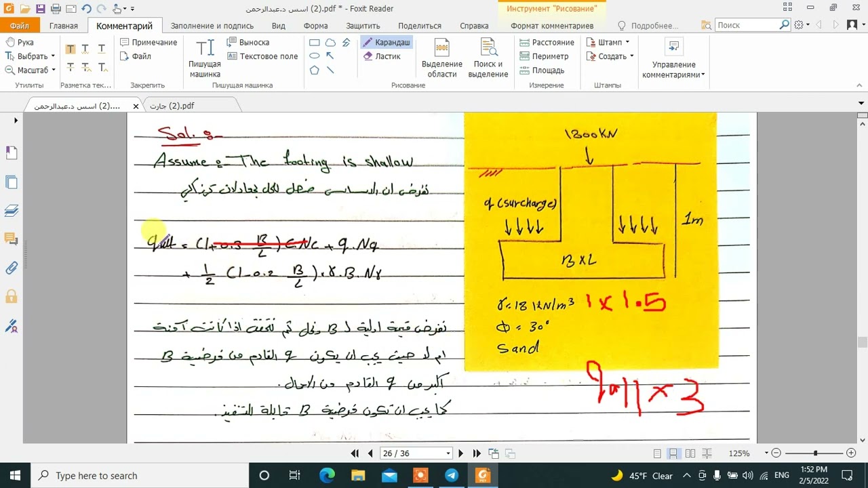Expand the Масштаб dropdown arrow
This screenshot has width=868, height=488.
[53, 70]
